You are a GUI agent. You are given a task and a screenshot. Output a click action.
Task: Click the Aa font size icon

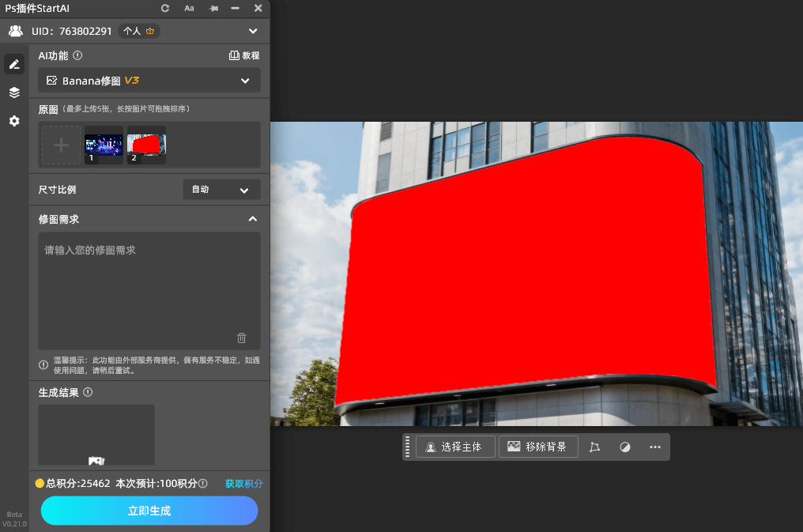(x=189, y=8)
